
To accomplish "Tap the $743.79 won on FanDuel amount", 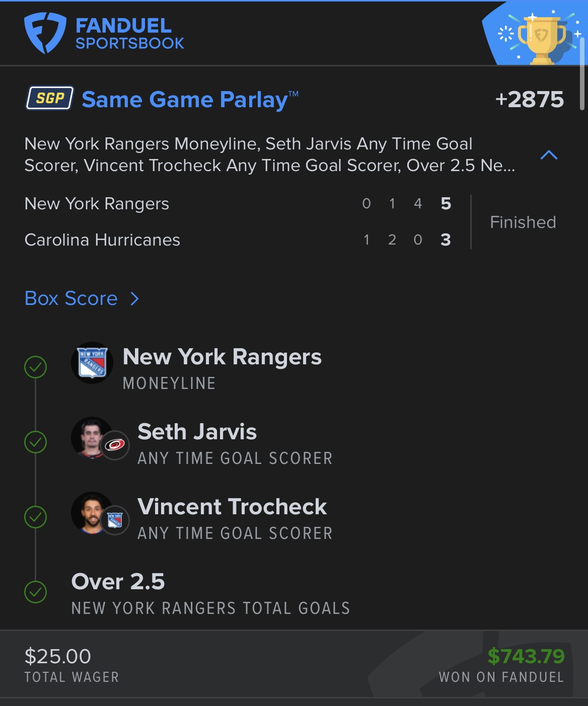I will (x=526, y=656).
